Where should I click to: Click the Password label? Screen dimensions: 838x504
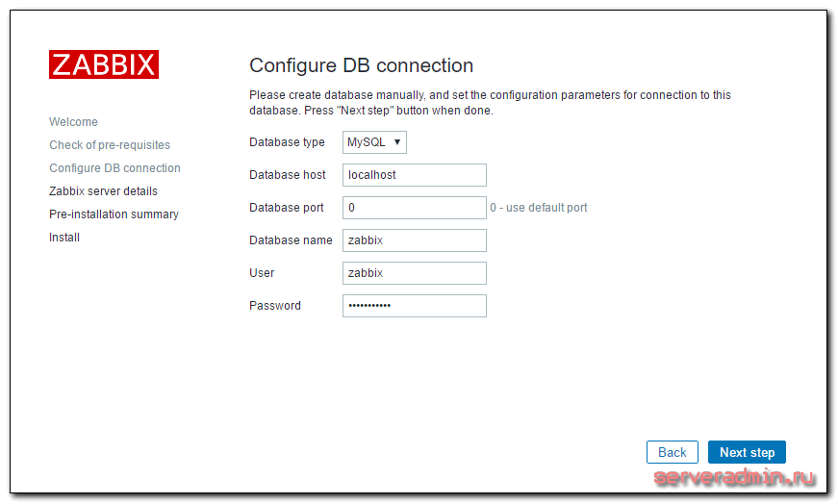(x=274, y=306)
